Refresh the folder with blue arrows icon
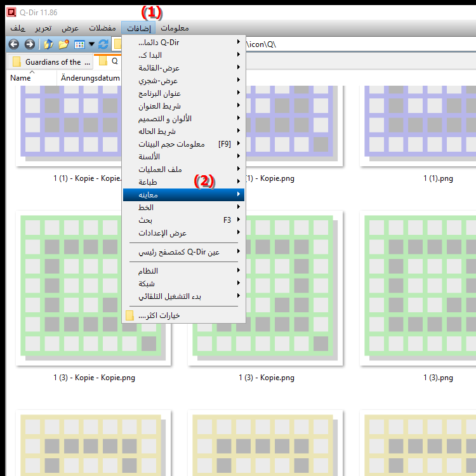 (103, 44)
